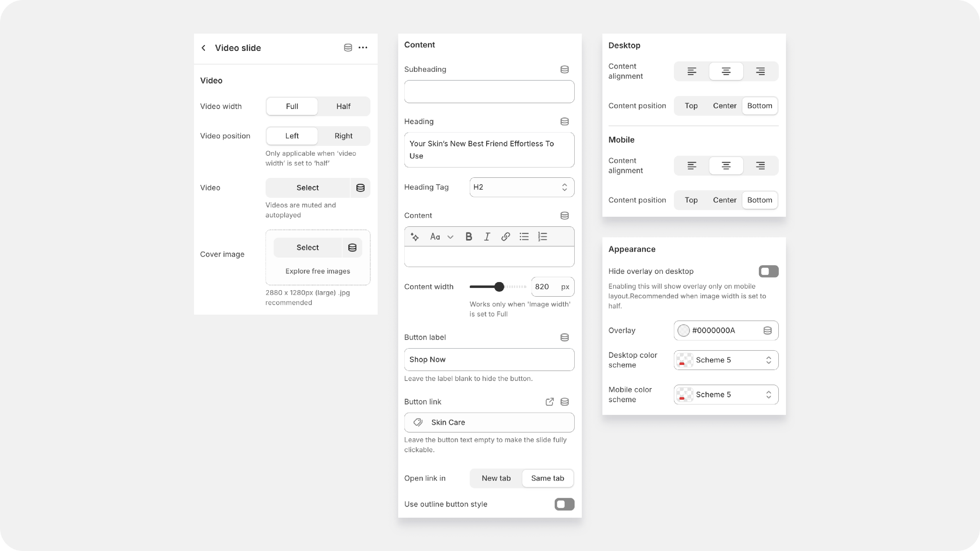The height and width of the screenshot is (551, 980).
Task: Set Mobile content position to Top
Action: point(691,200)
